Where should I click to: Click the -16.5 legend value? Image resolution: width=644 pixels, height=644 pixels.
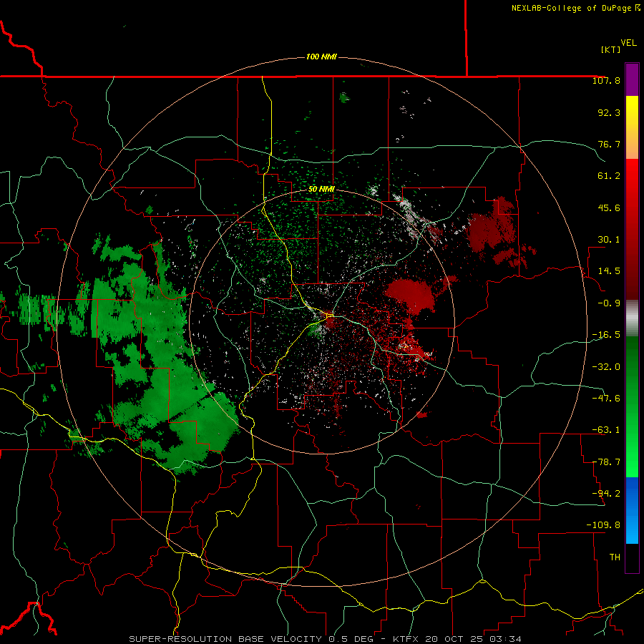point(606,335)
